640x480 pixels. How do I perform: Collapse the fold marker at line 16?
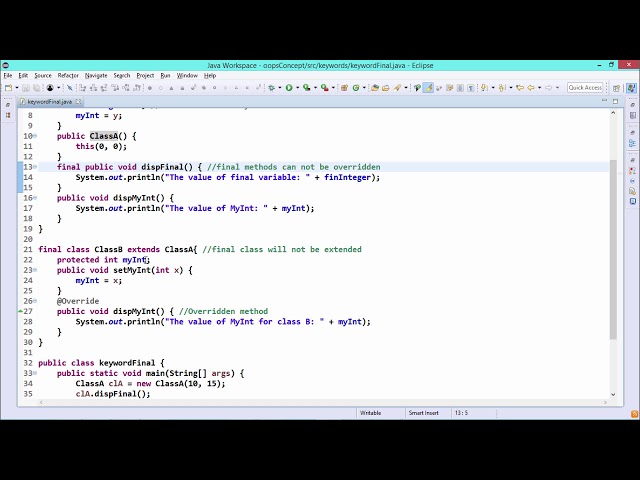click(35, 198)
